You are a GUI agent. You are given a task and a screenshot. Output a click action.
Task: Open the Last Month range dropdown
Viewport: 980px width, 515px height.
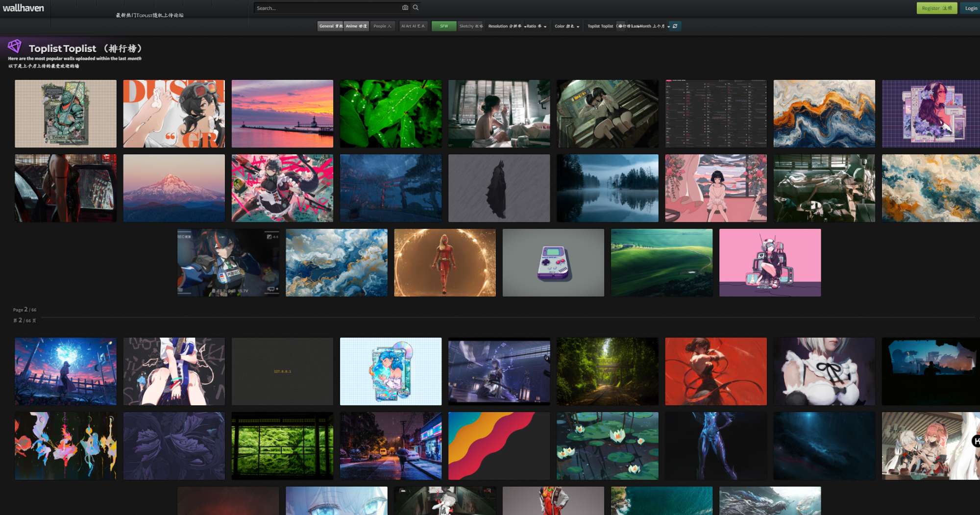point(650,26)
